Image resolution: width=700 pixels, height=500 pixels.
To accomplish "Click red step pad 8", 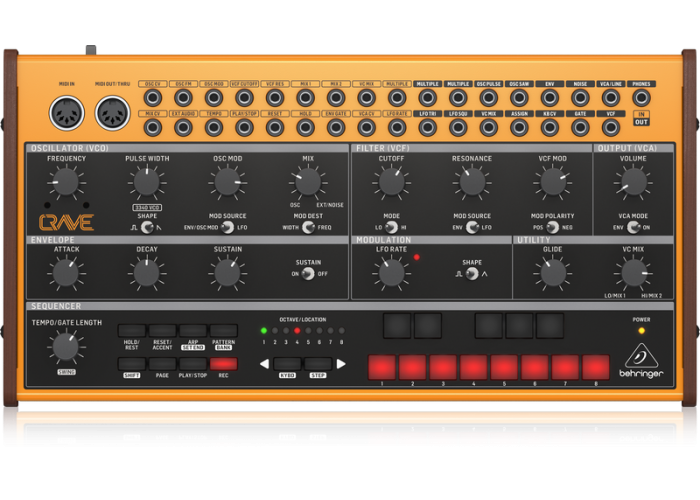I will pyautogui.click(x=596, y=367).
